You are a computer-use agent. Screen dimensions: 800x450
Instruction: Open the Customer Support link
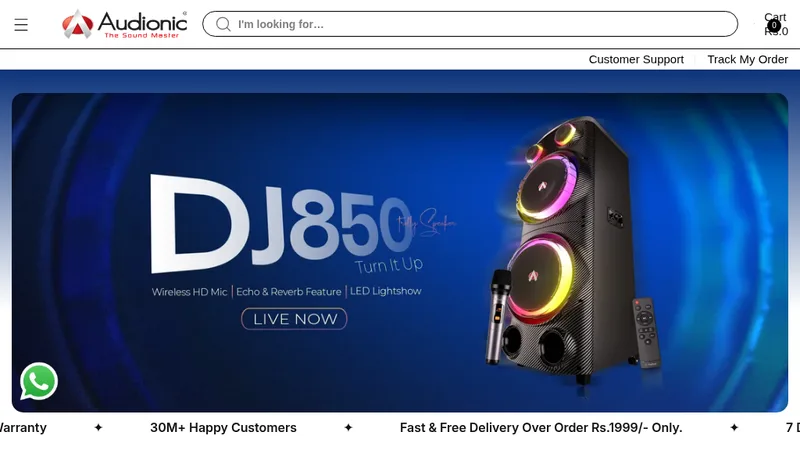click(x=636, y=59)
